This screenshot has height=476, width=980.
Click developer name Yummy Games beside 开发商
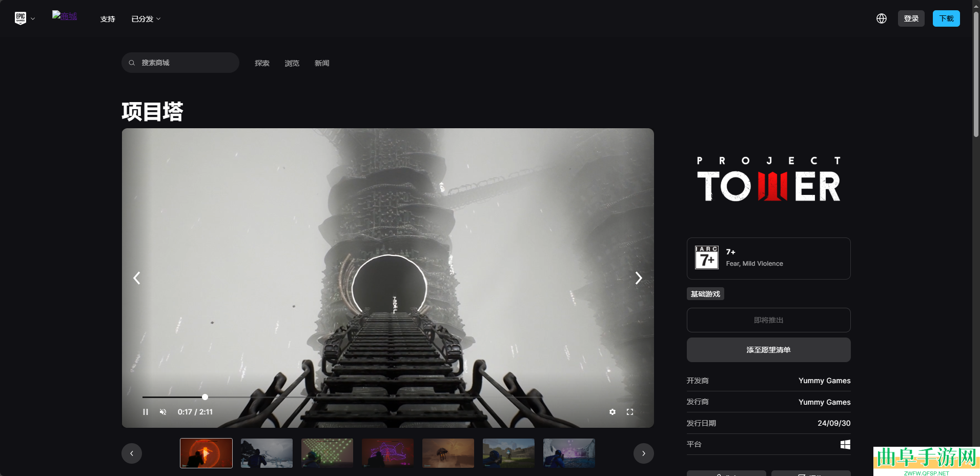point(824,381)
